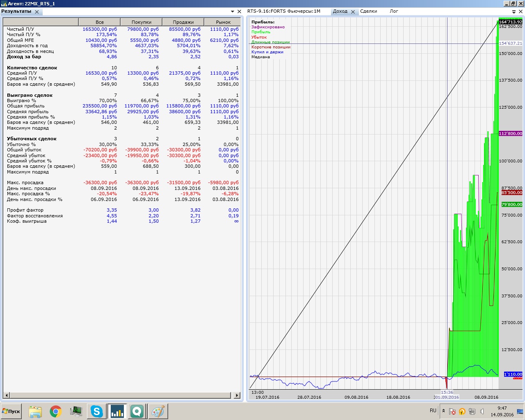Toggle the Купил и держи legend series
Image resolution: width=525 pixels, height=420 pixels.
point(267,52)
